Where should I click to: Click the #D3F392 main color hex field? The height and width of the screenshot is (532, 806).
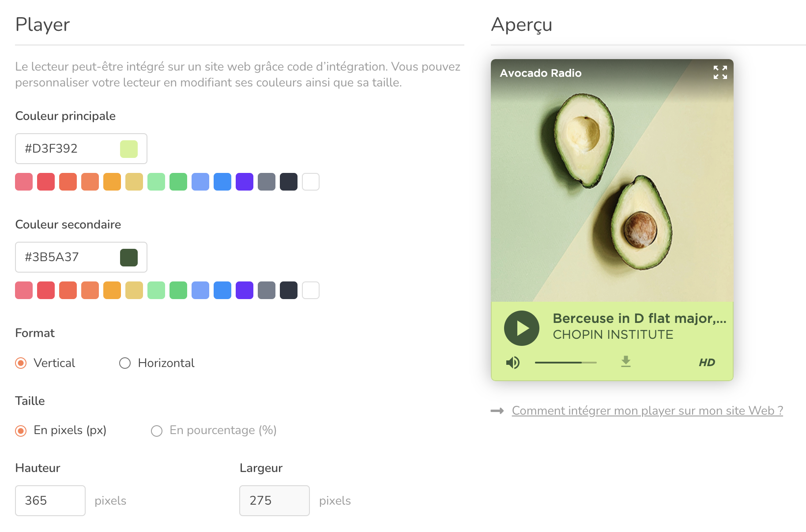pyautogui.click(x=81, y=149)
